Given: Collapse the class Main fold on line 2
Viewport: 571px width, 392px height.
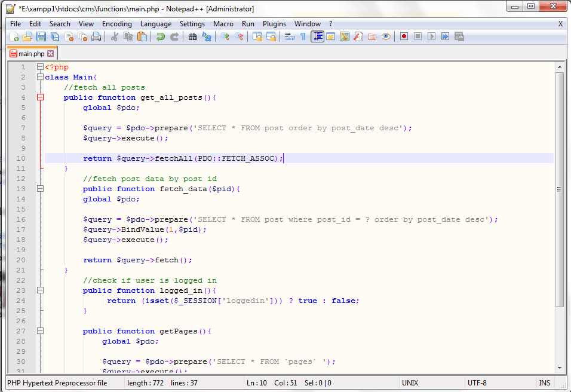Looking at the screenshot, I should [x=40, y=77].
